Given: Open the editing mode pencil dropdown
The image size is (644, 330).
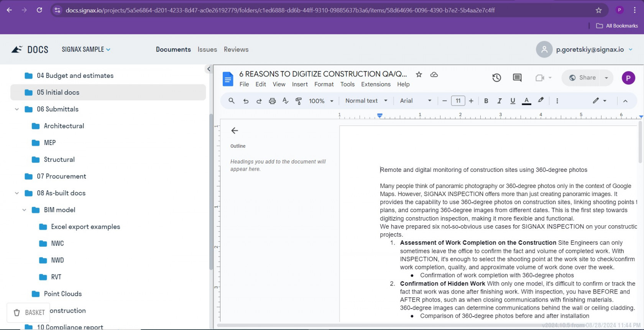Looking at the screenshot, I should pyautogui.click(x=600, y=101).
